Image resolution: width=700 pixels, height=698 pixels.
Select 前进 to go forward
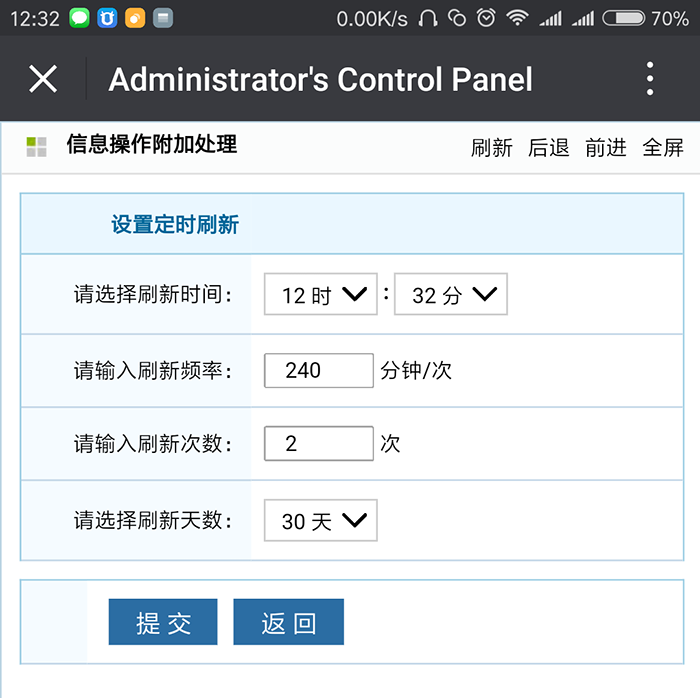606,148
